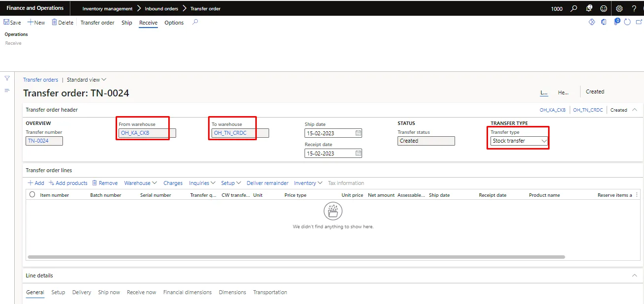Open the Inquiries dropdown menu
This screenshot has width=644, height=304.
pos(202,183)
